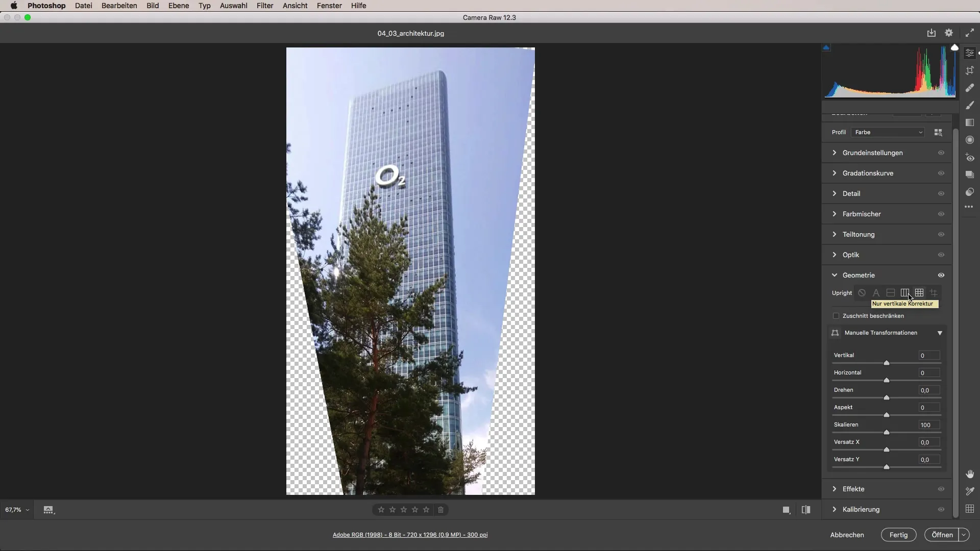Click the save image download icon
Image resolution: width=980 pixels, height=551 pixels.
click(x=932, y=33)
